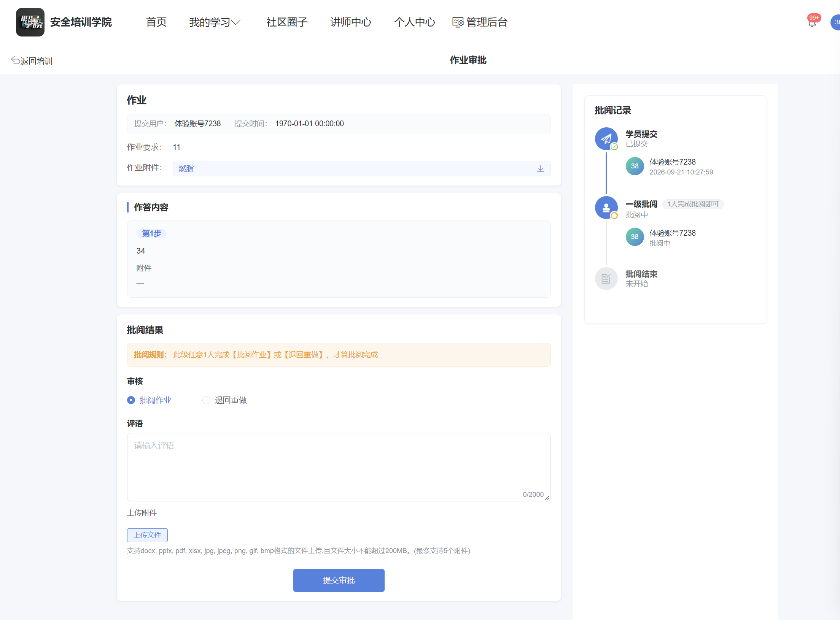The height and width of the screenshot is (620, 840).
Task: Click the 学员提交 paper-plane step icon
Action: (606, 139)
